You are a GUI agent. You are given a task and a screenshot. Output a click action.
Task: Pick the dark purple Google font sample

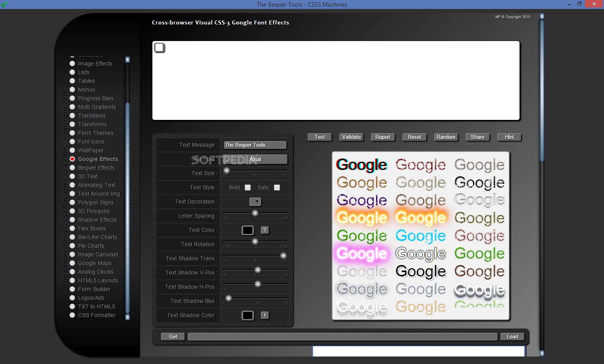[x=362, y=200]
